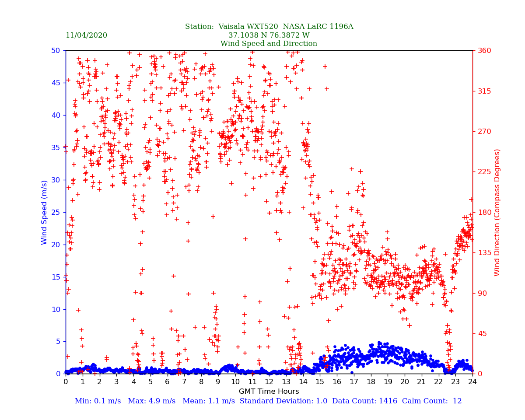The image size is (525, 420).
Task: Click hour 24 on the time axis
Action: [x=472, y=382]
